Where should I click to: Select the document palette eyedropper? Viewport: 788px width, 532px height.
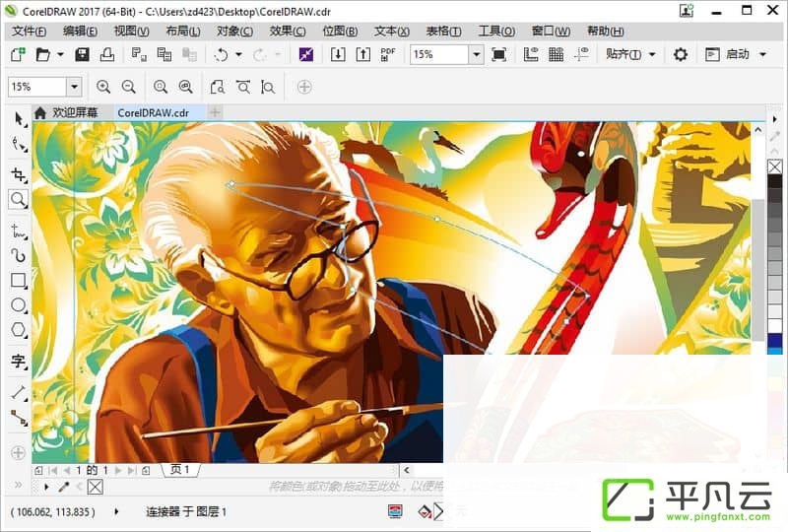pyautogui.click(x=63, y=487)
